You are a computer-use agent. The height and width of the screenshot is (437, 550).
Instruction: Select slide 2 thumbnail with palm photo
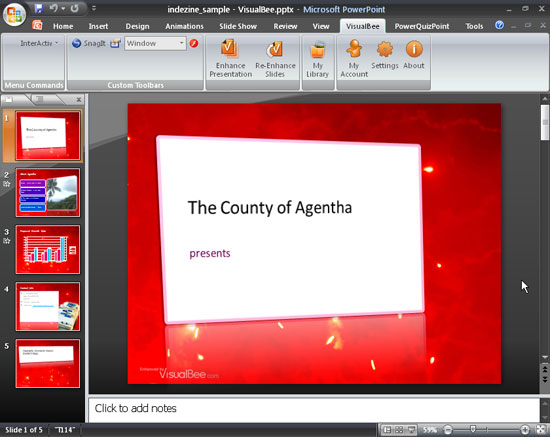[x=48, y=193]
